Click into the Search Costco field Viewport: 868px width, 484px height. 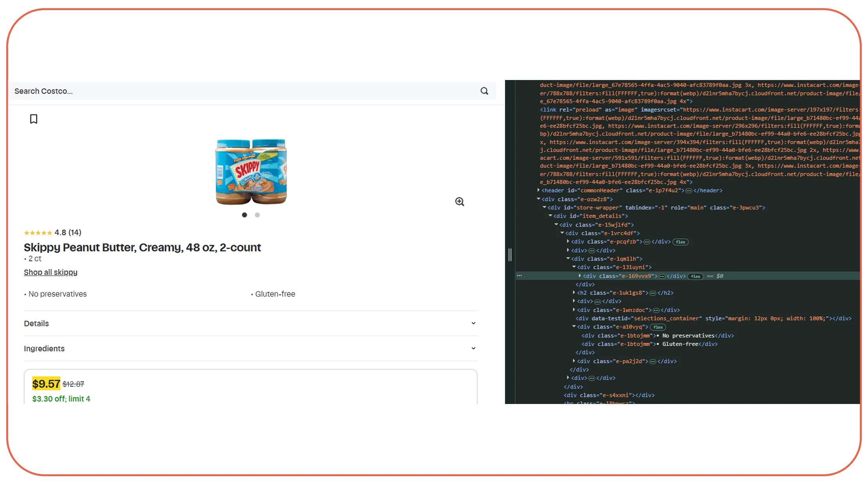(x=252, y=91)
